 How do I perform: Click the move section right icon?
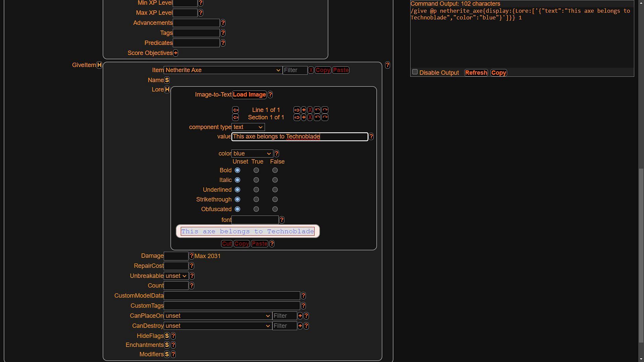pos(296,117)
